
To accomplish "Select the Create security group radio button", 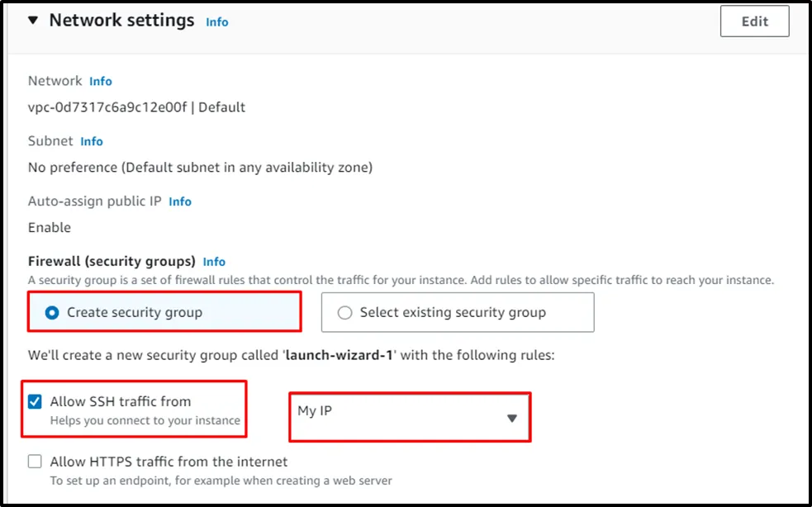I will pos(53,313).
